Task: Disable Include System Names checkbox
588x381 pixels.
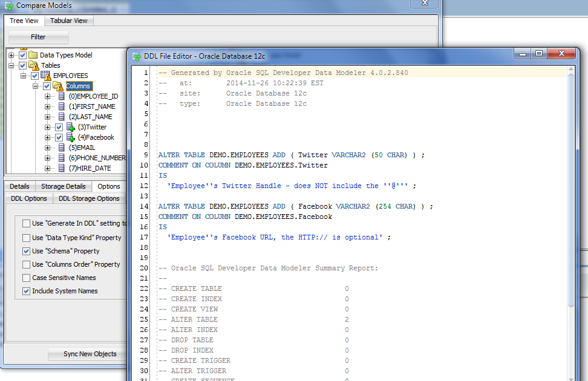Action: (x=26, y=291)
